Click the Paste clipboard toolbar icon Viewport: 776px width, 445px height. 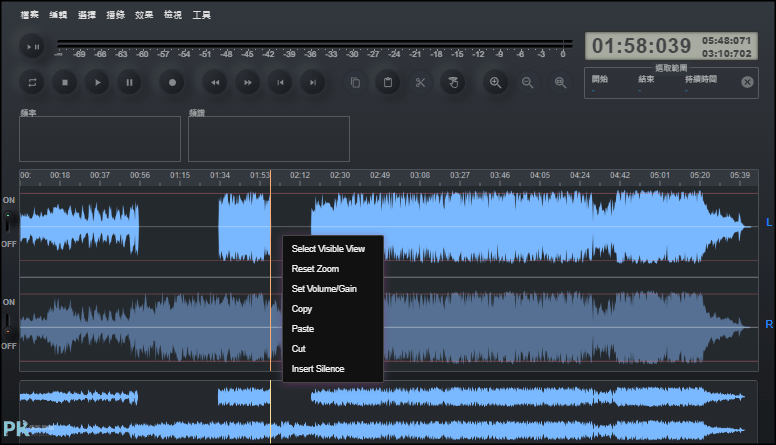click(x=388, y=83)
